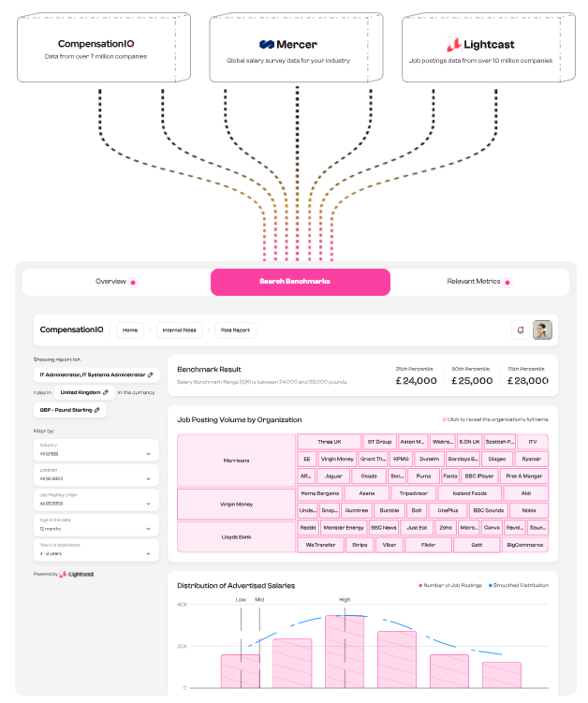Select the Jaguar treemap cell

pyautogui.click(x=333, y=476)
